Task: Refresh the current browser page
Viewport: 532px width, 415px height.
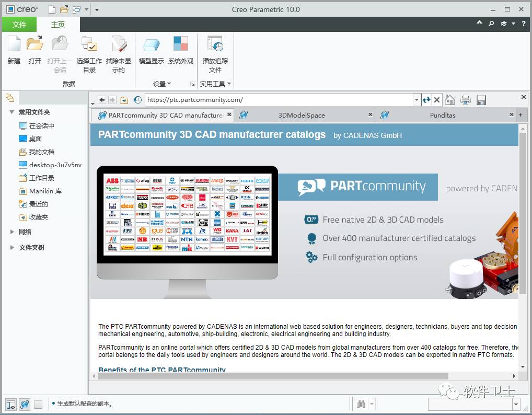Action: (x=426, y=100)
